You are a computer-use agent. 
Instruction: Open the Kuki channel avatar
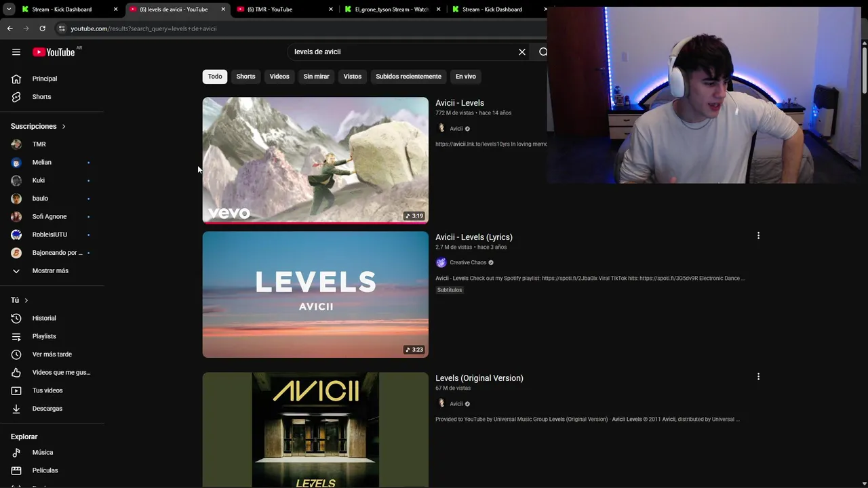coord(16,180)
